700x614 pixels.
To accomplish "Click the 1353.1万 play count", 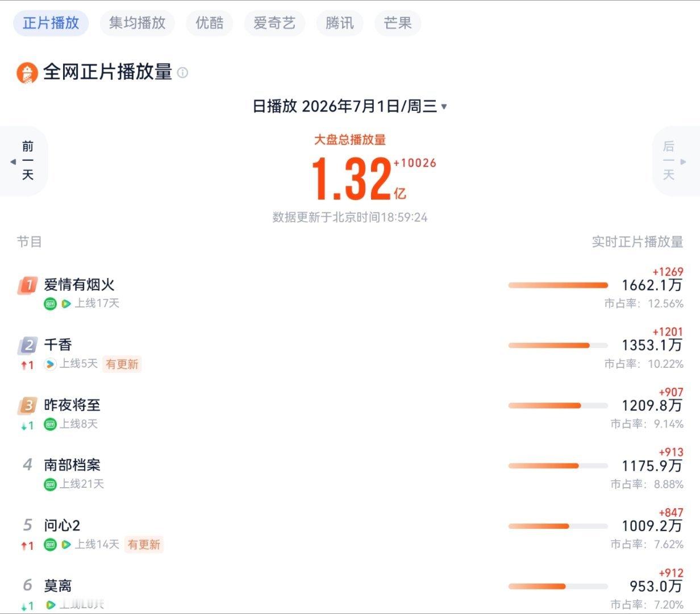I will pyautogui.click(x=652, y=346).
